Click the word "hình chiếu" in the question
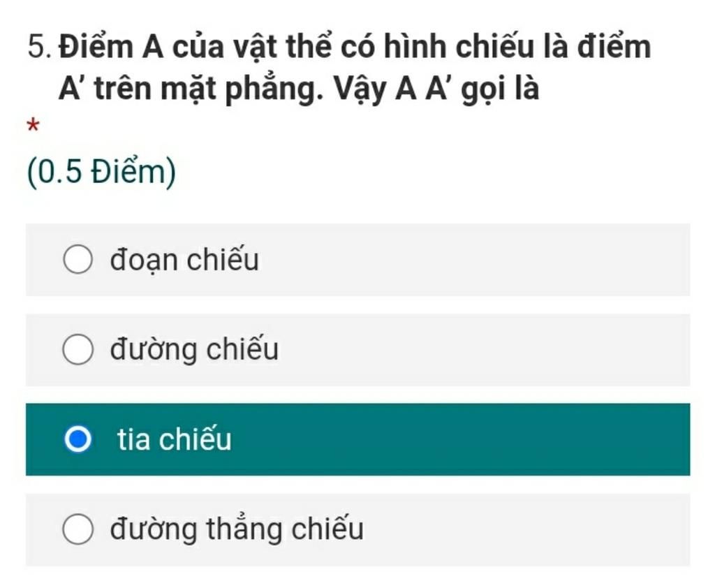 (459, 45)
